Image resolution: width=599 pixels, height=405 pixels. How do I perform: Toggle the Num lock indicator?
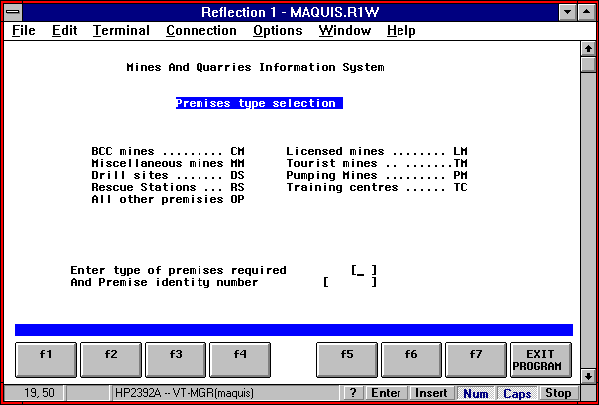click(476, 393)
